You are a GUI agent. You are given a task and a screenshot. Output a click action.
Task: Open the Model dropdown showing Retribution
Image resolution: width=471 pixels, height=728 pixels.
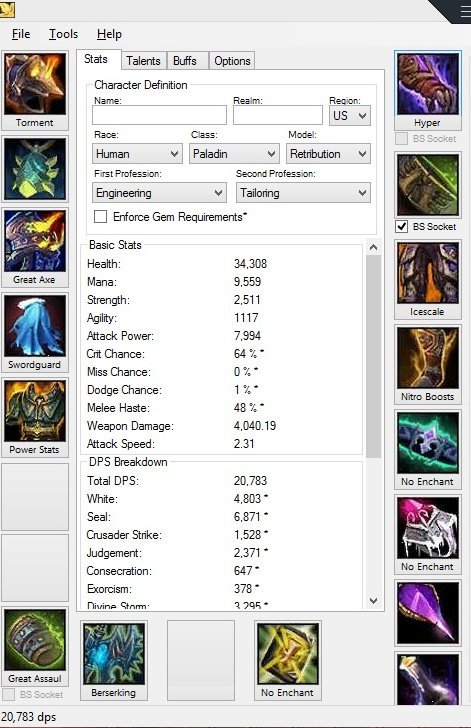[x=328, y=154]
